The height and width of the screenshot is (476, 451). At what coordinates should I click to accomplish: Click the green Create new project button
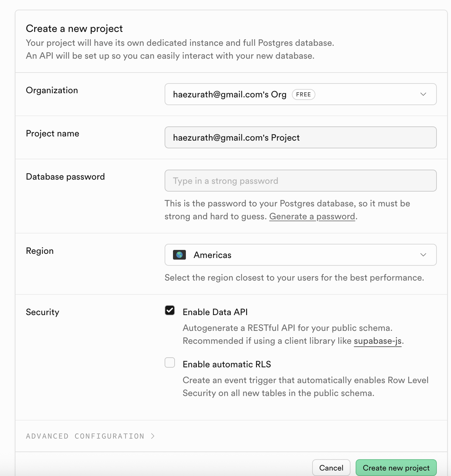point(396,468)
